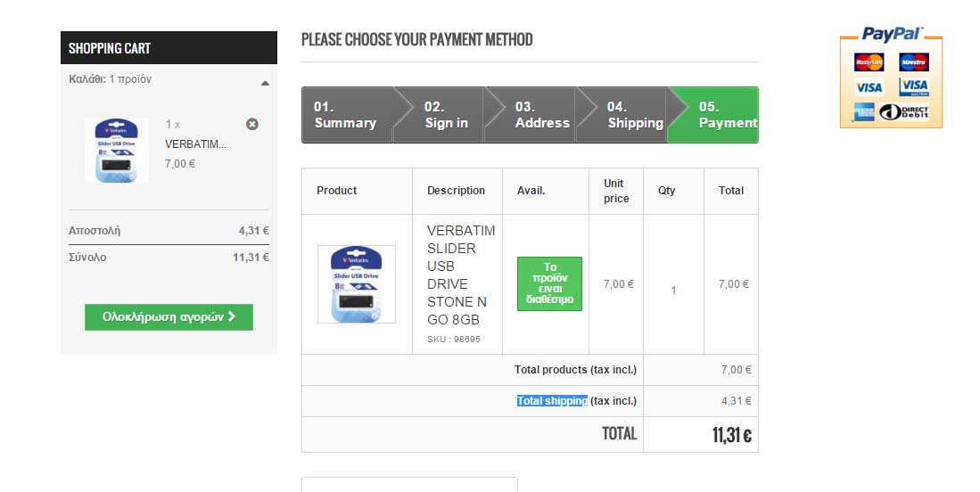Remove the VERBATIM item from the cart

[x=252, y=124]
